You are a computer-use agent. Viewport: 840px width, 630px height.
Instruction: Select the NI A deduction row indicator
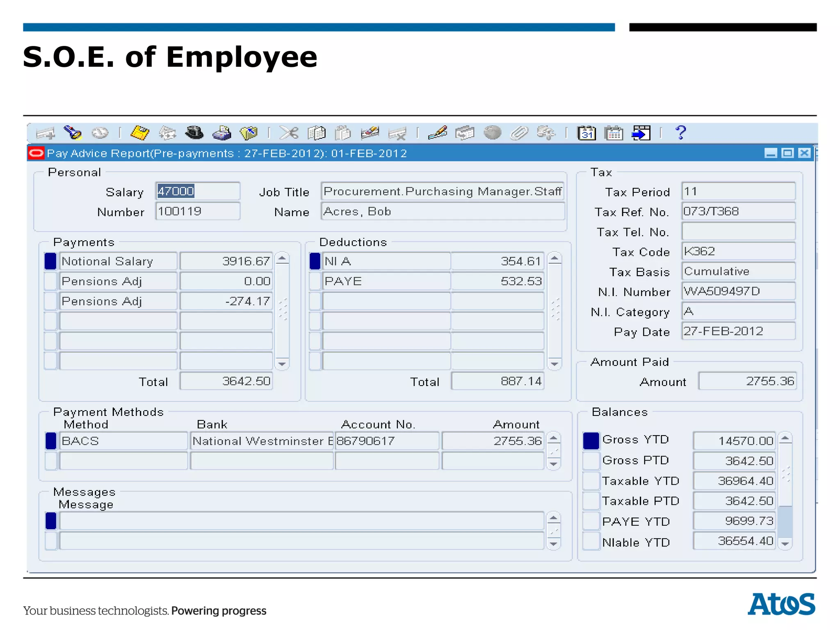click(315, 261)
